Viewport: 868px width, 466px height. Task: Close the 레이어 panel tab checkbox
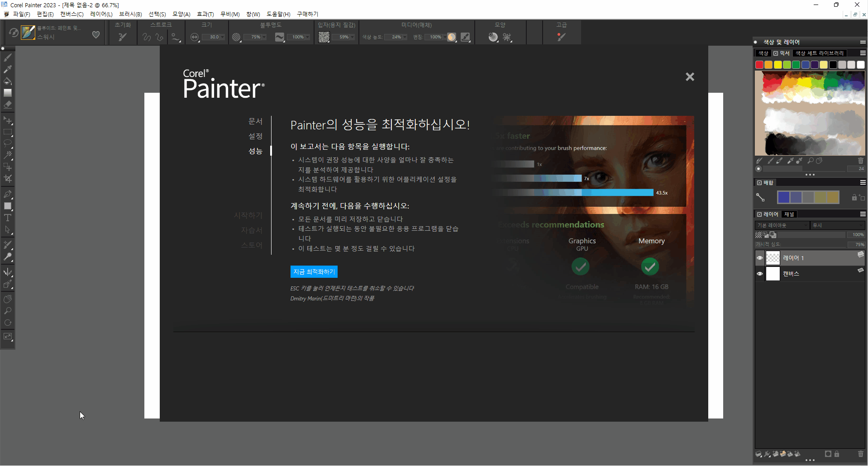(x=759, y=214)
